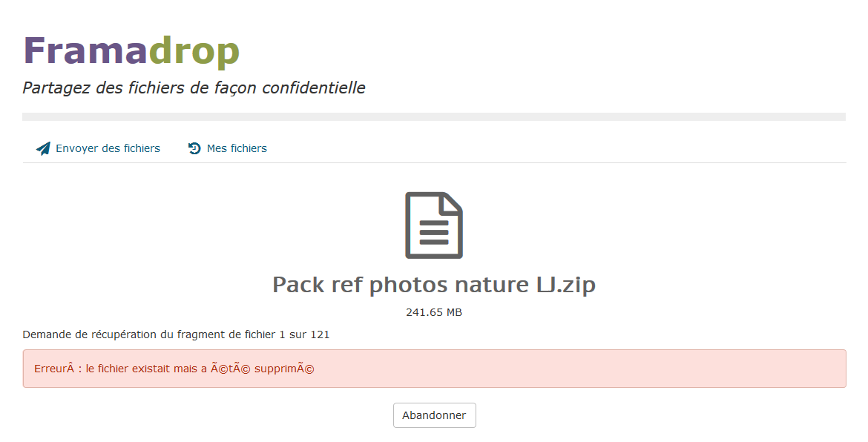
Task: Switch to the Envoyer des fichiers tab
Action: (108, 148)
